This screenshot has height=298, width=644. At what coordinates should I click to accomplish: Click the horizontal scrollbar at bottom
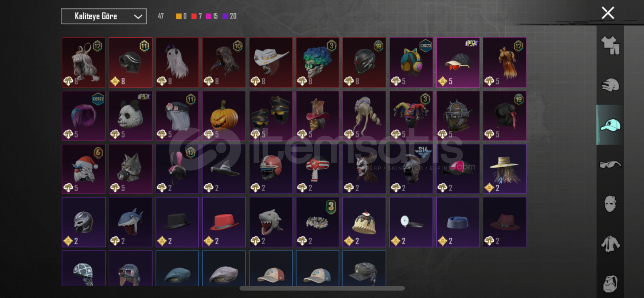coord(322,288)
